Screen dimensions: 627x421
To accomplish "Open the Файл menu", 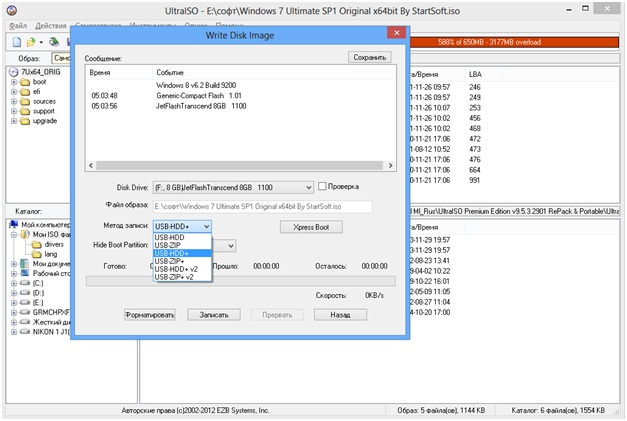I will [18, 26].
